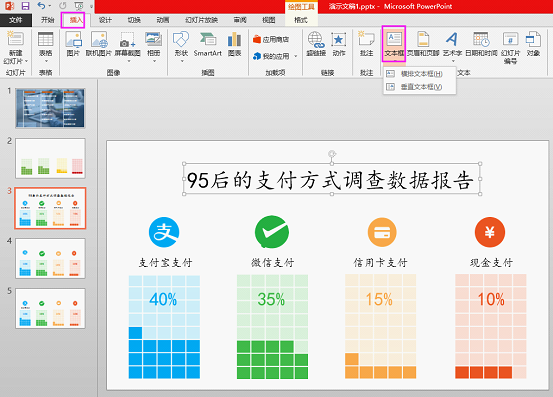The image size is (553, 397).
Task: Click My Apps (我的应用) button
Action: [271, 56]
